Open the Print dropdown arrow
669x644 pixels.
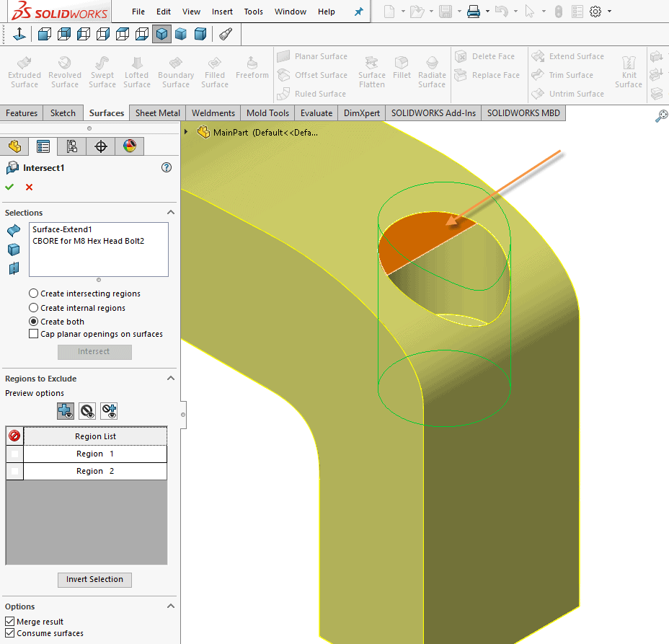[x=487, y=12]
